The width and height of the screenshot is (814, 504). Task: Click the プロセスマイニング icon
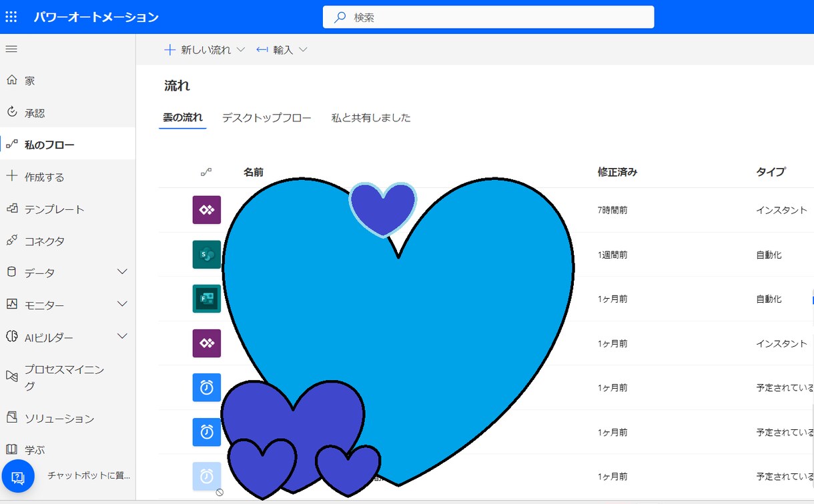(11, 376)
